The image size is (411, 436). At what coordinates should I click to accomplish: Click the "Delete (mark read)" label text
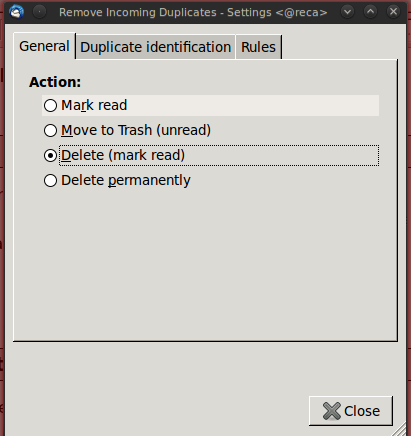pos(123,155)
